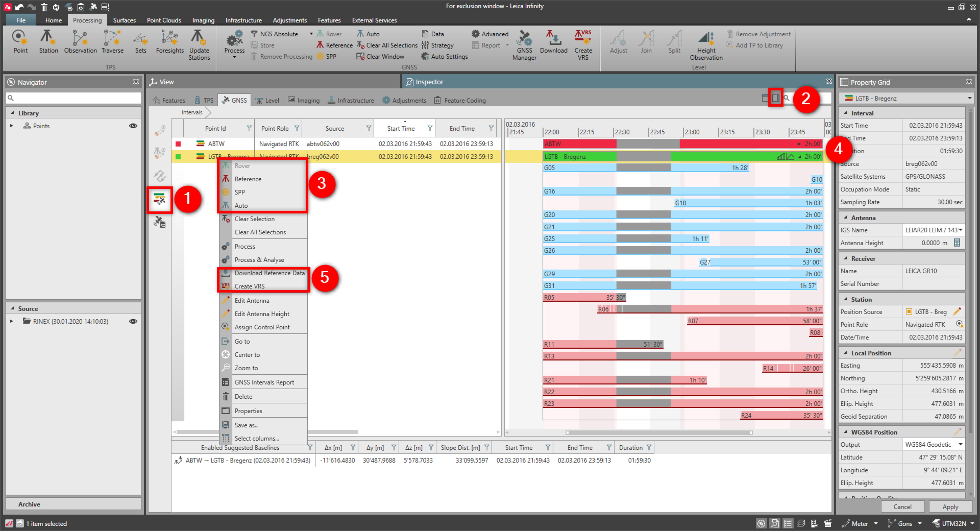
Task: Click SPP in the ribbon
Action: [x=326, y=56]
